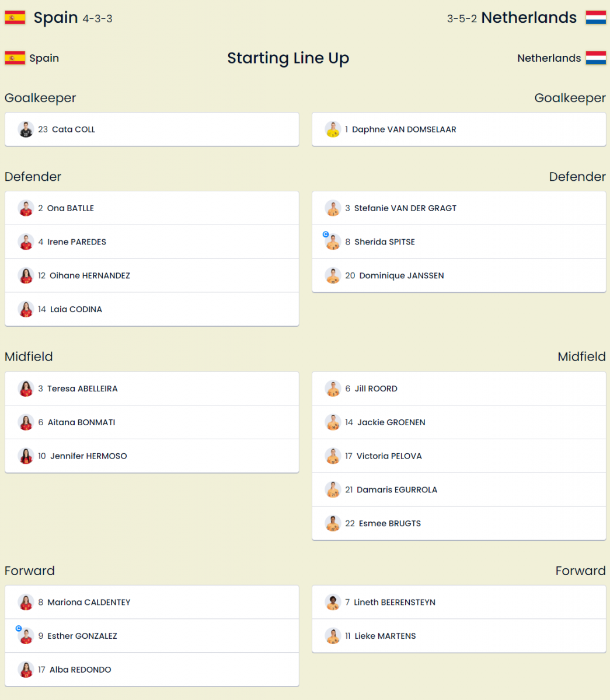The image size is (610, 700).
Task: Open Lieke Martens' player entry
Action: pyautogui.click(x=459, y=636)
